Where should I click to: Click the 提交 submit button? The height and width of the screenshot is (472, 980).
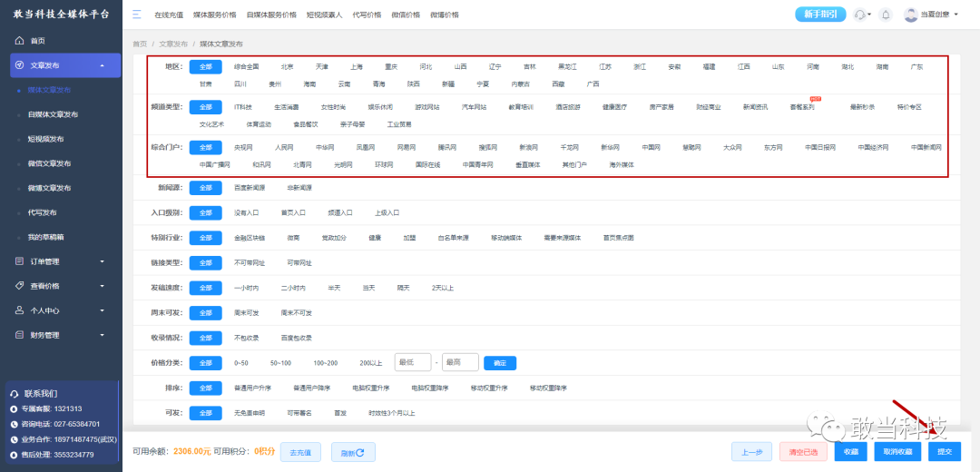tap(945, 451)
